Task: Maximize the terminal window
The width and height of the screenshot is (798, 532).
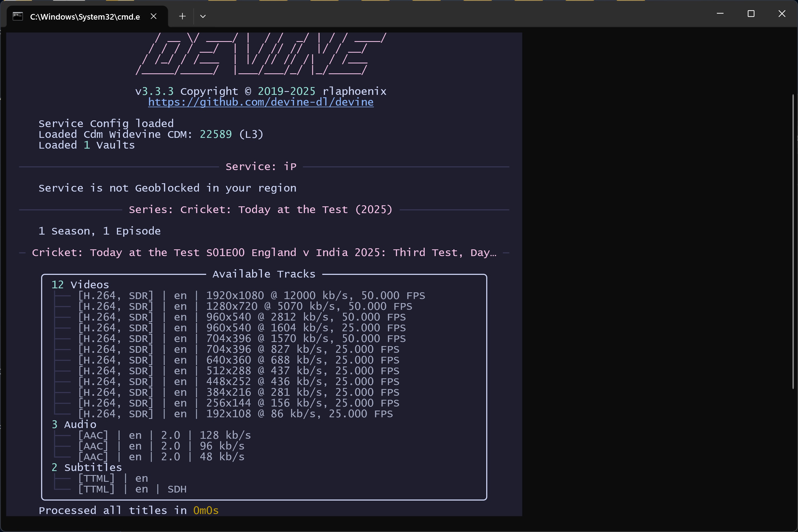Action: point(751,14)
